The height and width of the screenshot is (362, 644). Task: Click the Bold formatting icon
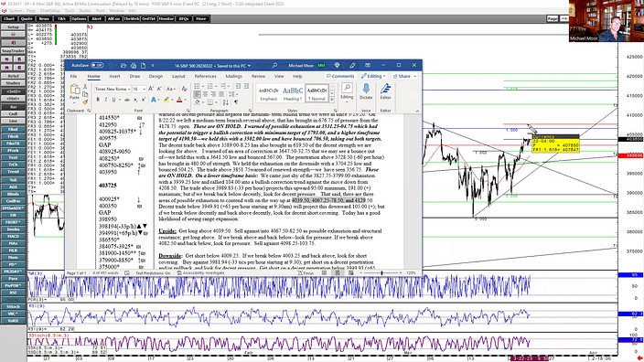(98, 100)
